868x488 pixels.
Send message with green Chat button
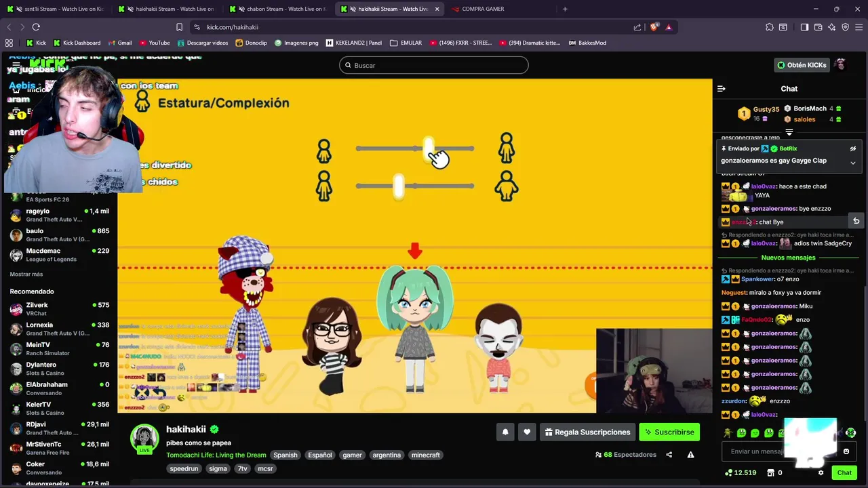[x=844, y=472]
